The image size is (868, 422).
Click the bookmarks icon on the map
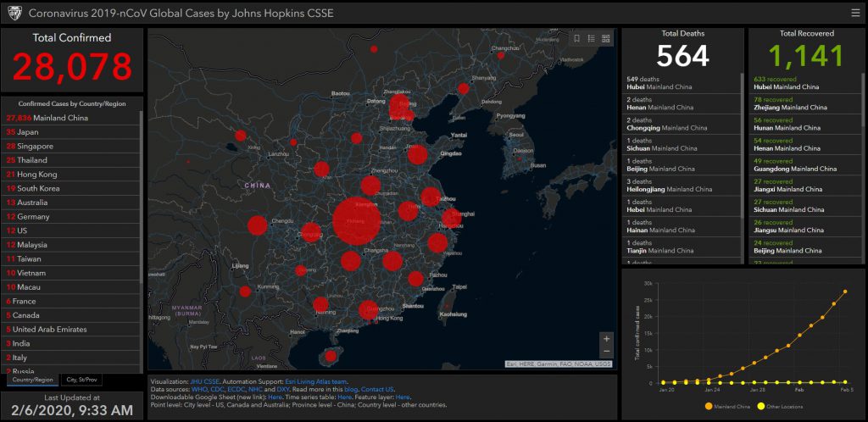pyautogui.click(x=577, y=38)
